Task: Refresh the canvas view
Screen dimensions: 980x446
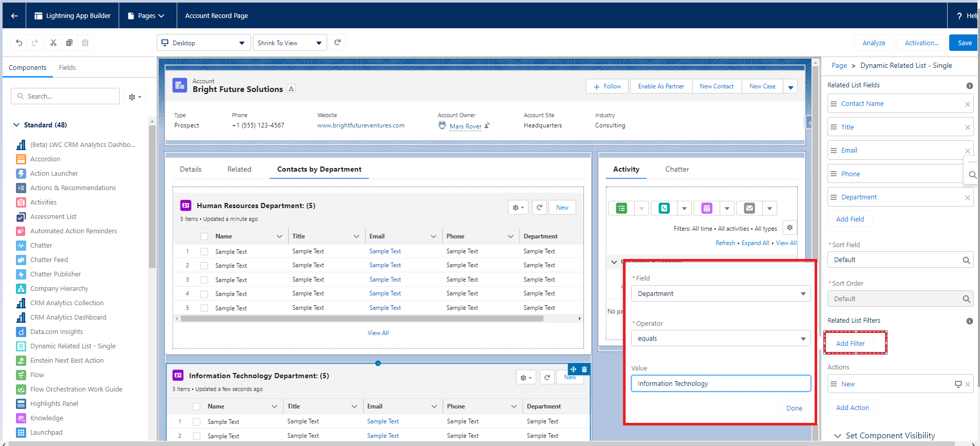Action: (337, 43)
